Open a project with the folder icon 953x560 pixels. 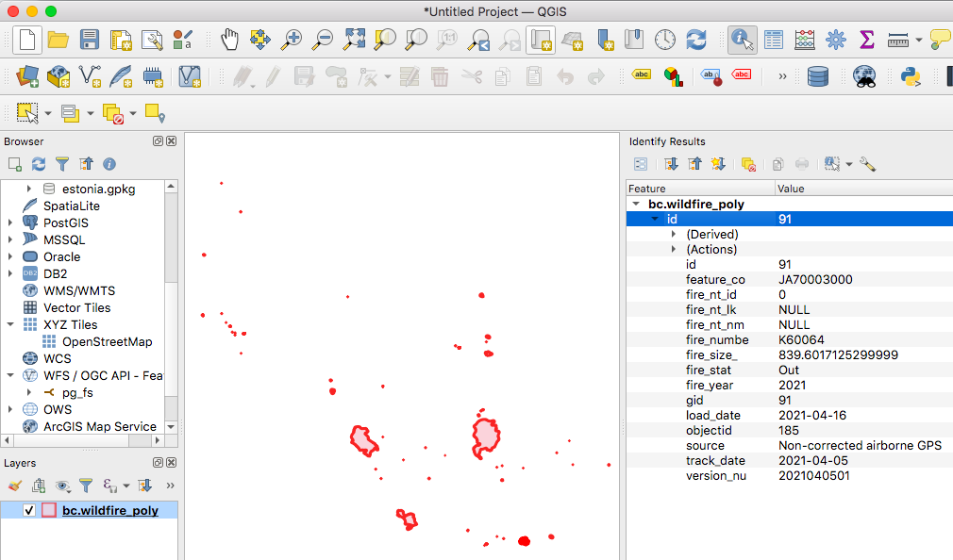point(59,41)
